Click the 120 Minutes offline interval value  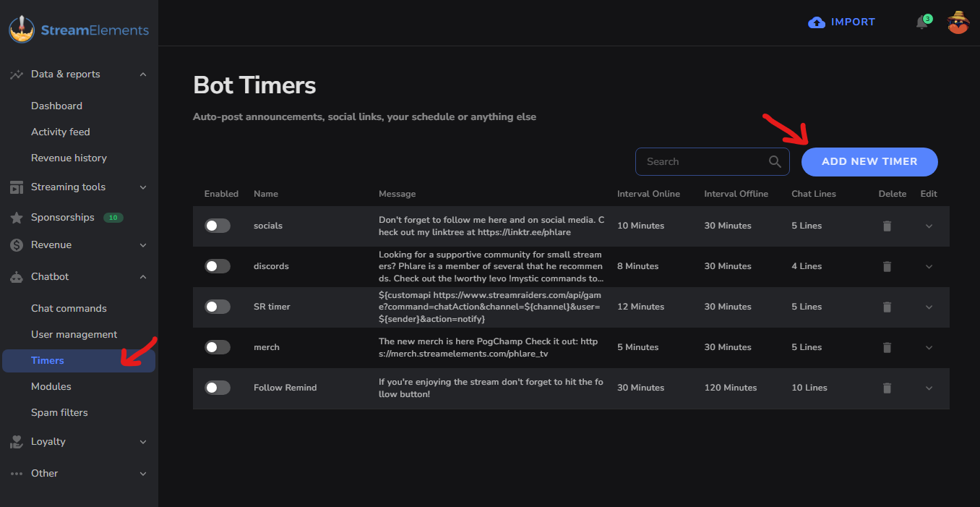pyautogui.click(x=731, y=388)
